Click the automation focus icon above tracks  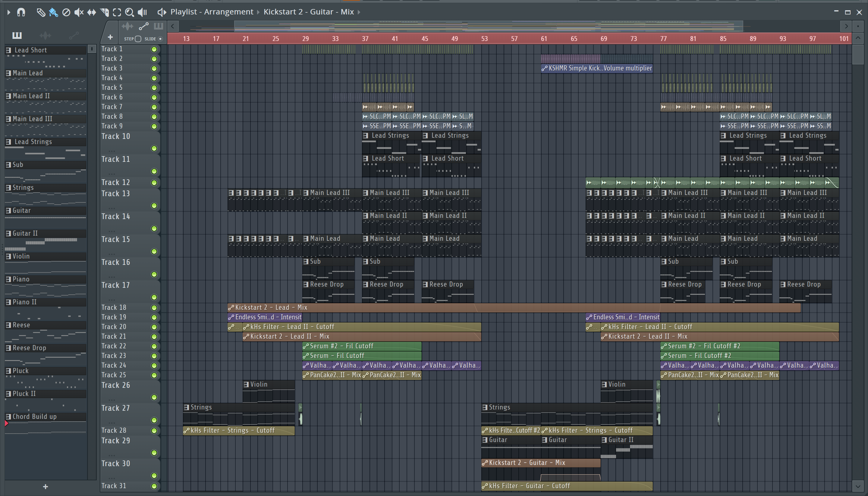(143, 26)
